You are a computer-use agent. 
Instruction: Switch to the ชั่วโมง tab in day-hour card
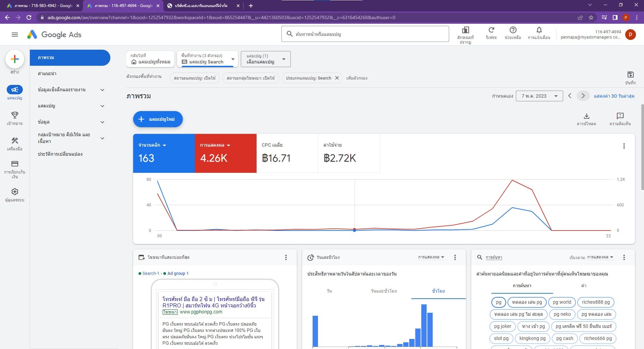(438, 291)
